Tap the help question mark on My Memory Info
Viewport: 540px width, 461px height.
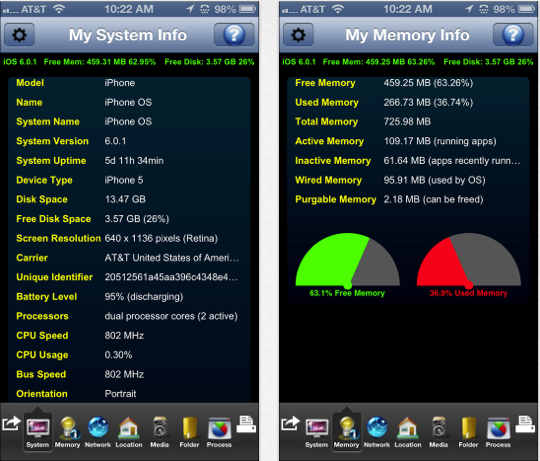513,35
